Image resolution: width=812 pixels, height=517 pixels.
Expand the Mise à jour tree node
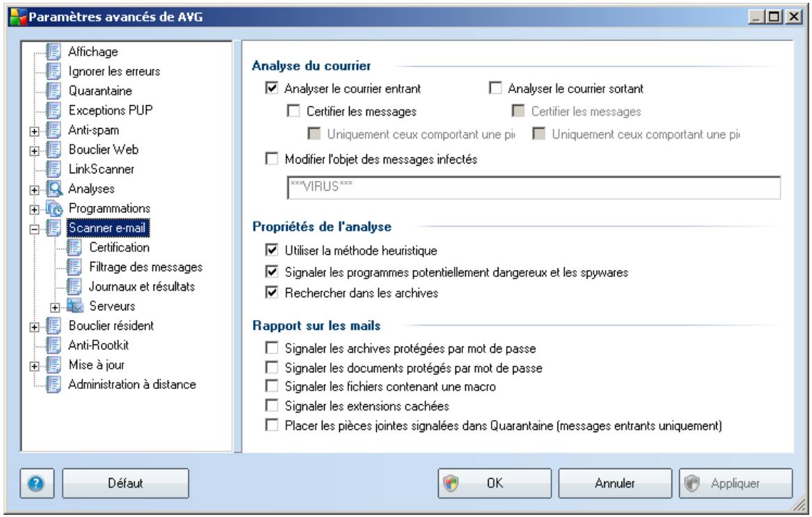click(34, 367)
